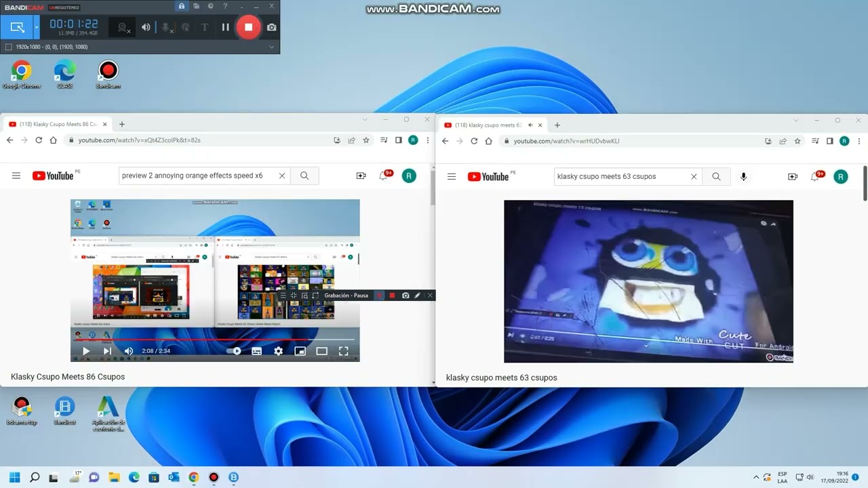The image size is (868, 488).
Task: Mute the left YouTube player volume
Action: pos(129,351)
